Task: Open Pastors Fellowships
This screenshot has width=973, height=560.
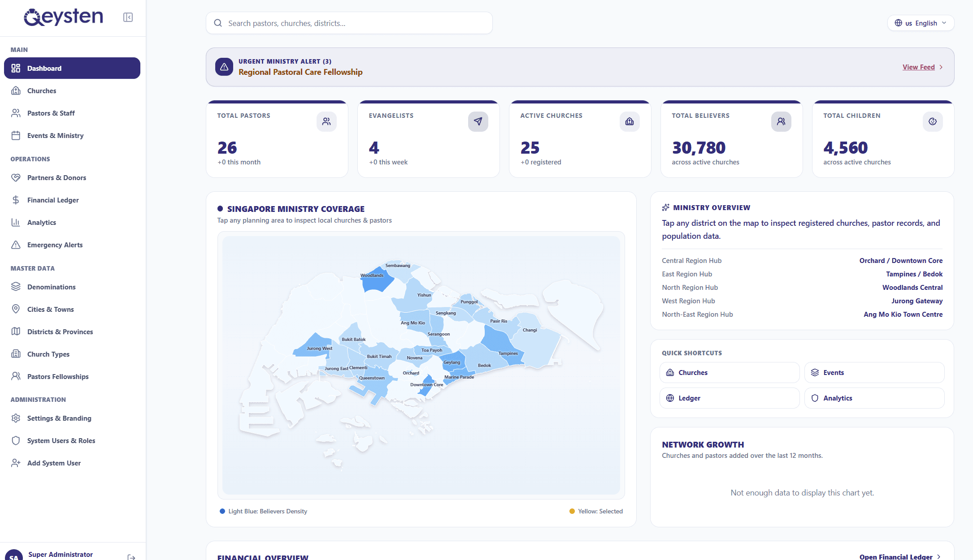Action: (72, 376)
